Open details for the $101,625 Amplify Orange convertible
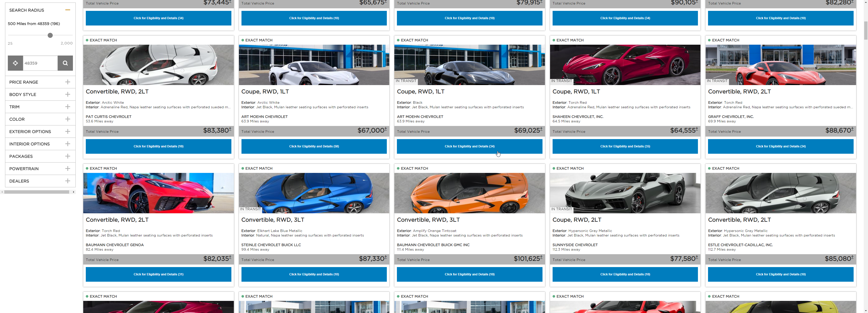Screen dimensions: 868x313 pyautogui.click(x=469, y=274)
